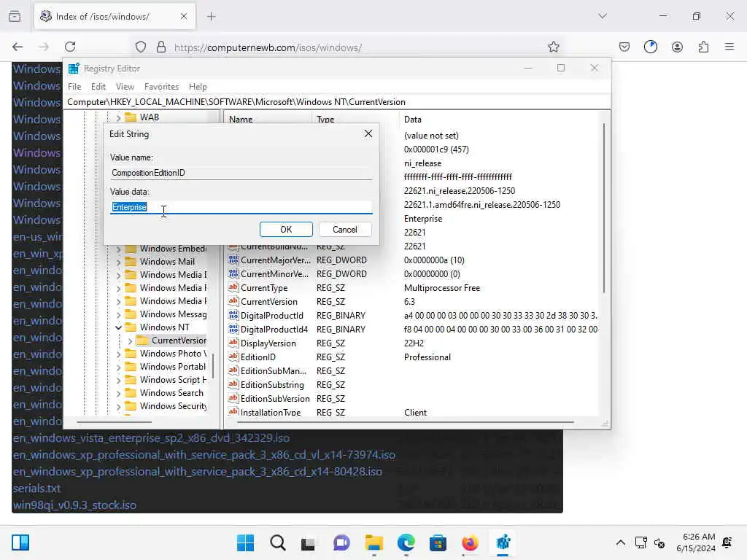Click the notification bell icon
Viewport: 747px width, 560px height.
(727, 542)
